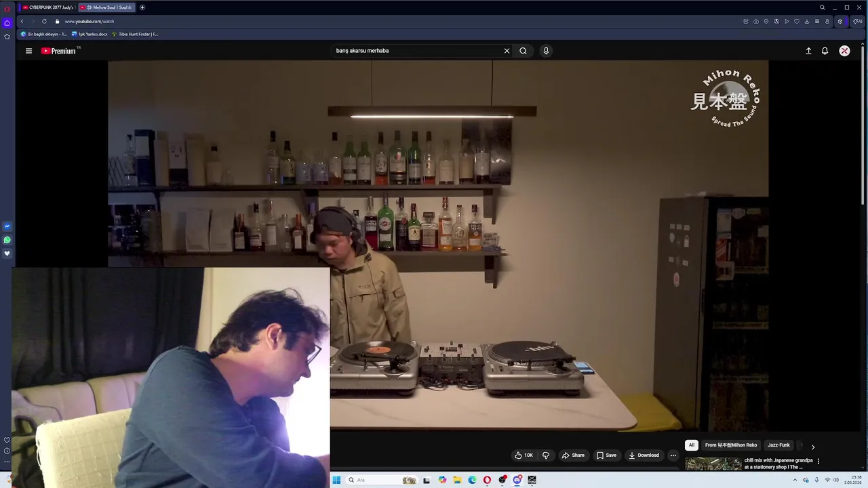Image resolution: width=868 pixels, height=488 pixels.
Task: Open the YouTube notifications bell
Action: pyautogui.click(x=825, y=51)
